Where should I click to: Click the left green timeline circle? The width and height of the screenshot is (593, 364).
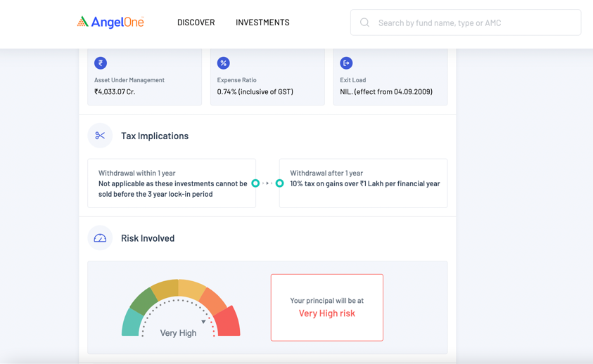tap(255, 183)
